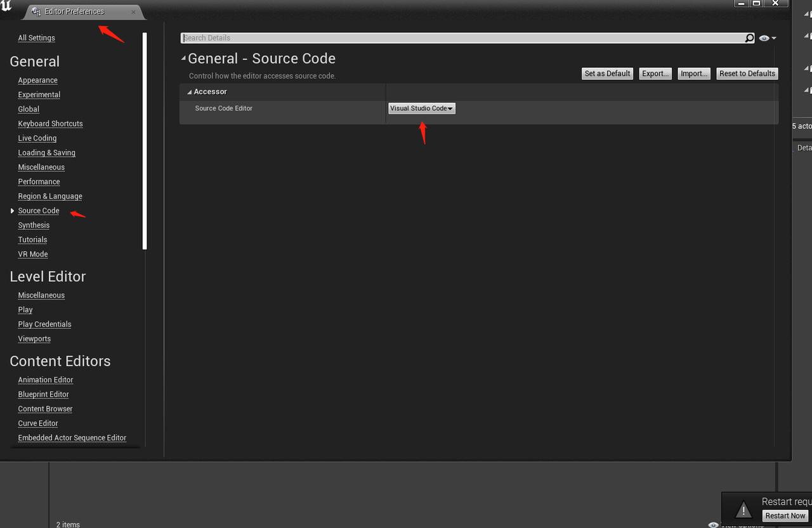Viewport: 812px width, 528px height.
Task: Open Blueprint Editor settings
Action: [43, 395]
